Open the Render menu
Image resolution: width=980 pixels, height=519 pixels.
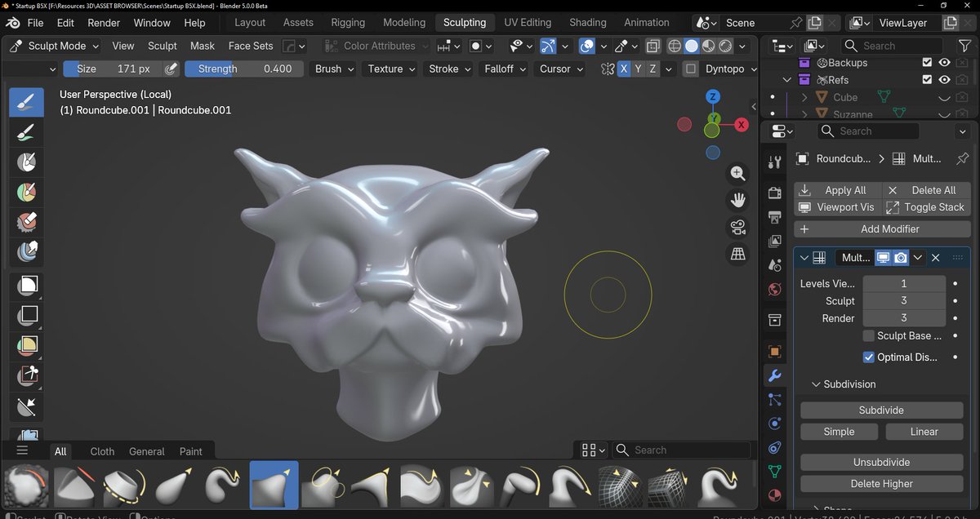pos(104,22)
